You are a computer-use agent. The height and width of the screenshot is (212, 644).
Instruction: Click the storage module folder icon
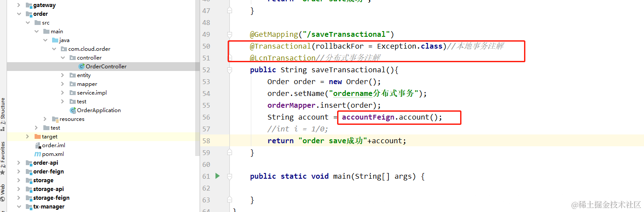point(29,180)
